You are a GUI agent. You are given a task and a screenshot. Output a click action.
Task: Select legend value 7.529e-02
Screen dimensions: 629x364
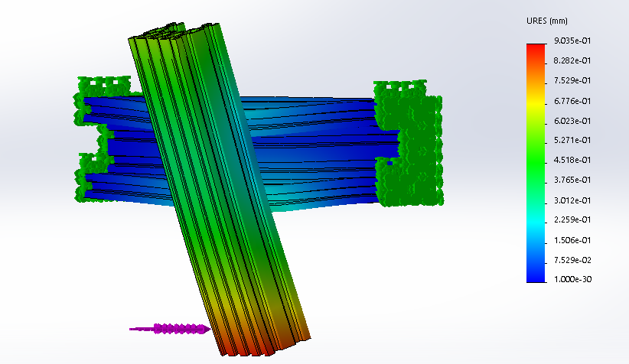(572, 260)
